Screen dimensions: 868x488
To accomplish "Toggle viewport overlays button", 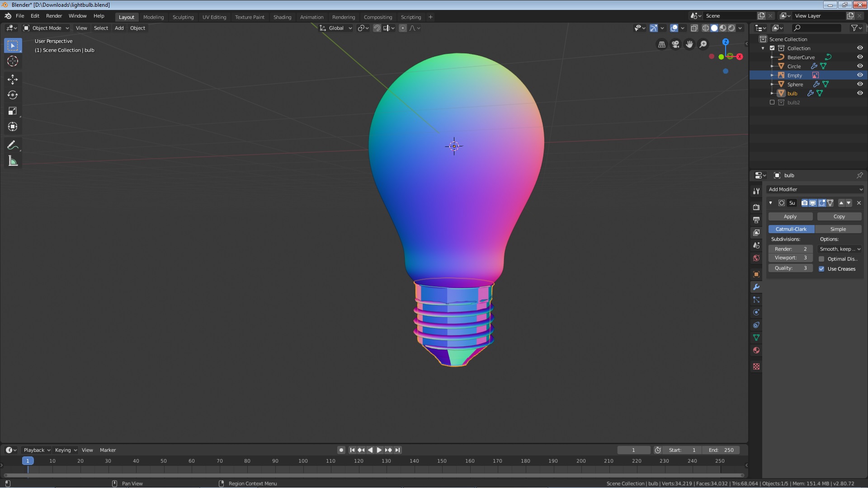I will coord(674,28).
